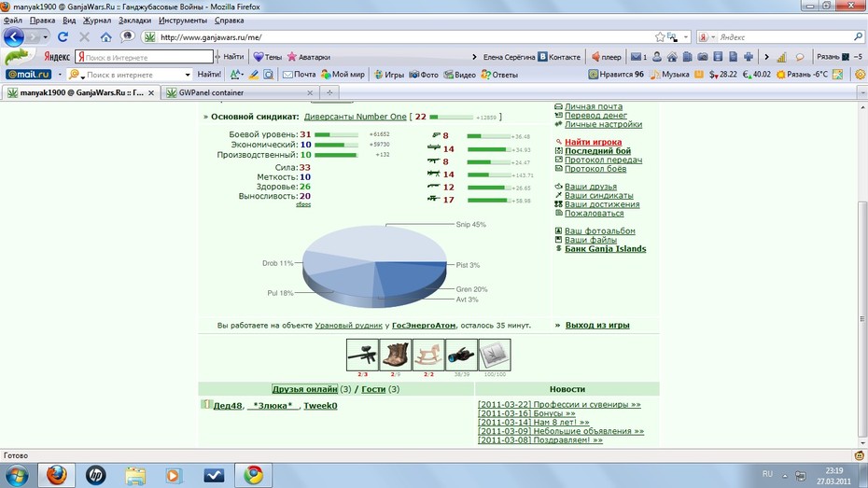
Task: Go back with the browser Back arrow
Action: pyautogui.click(x=14, y=37)
